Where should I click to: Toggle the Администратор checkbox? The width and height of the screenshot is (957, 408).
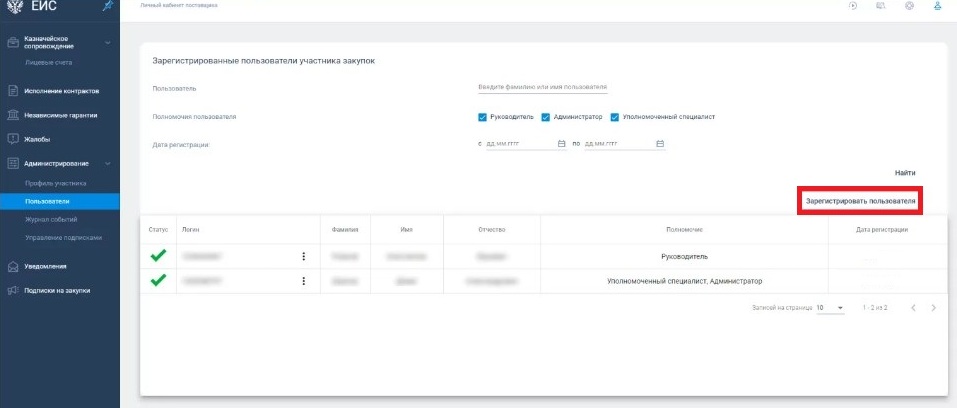point(546,116)
